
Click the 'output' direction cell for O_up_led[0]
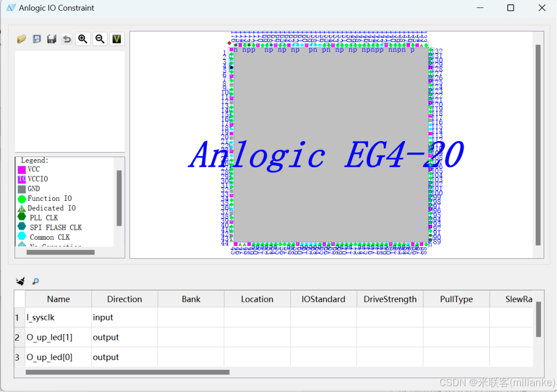[125, 357]
